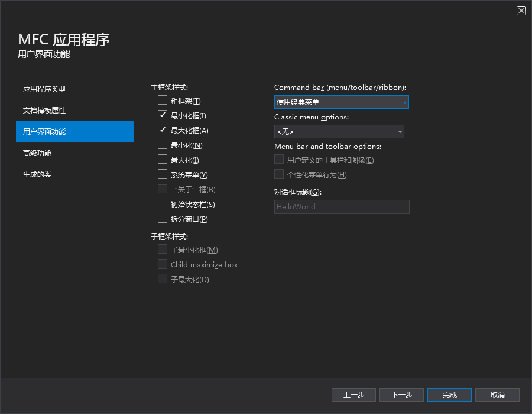532x414 pixels.
Task: Open the Command bar dropdown
Action: point(404,102)
